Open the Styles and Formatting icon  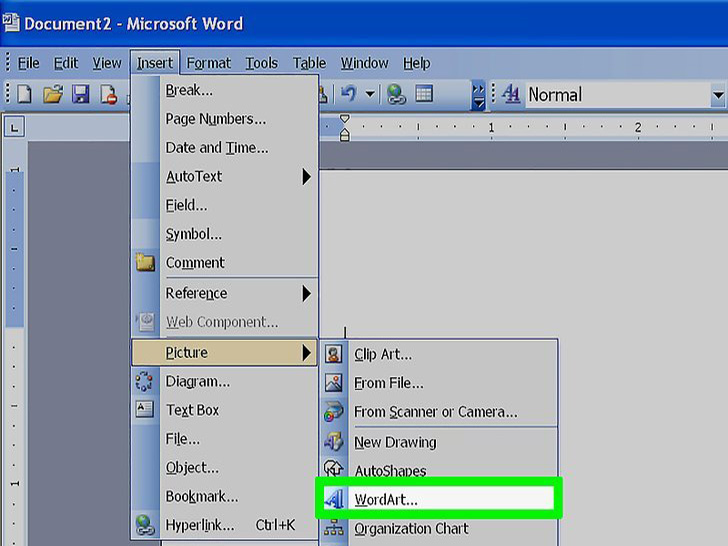[x=511, y=94]
